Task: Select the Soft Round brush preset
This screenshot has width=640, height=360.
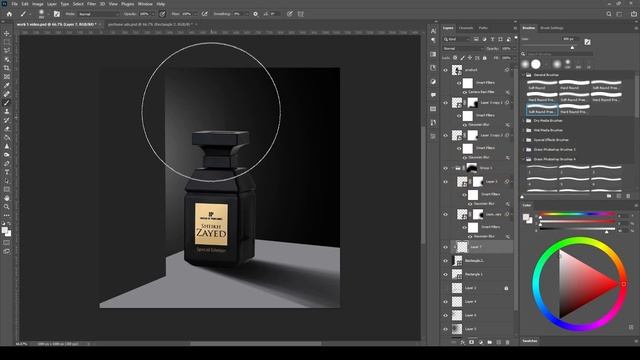Action: click(x=542, y=85)
